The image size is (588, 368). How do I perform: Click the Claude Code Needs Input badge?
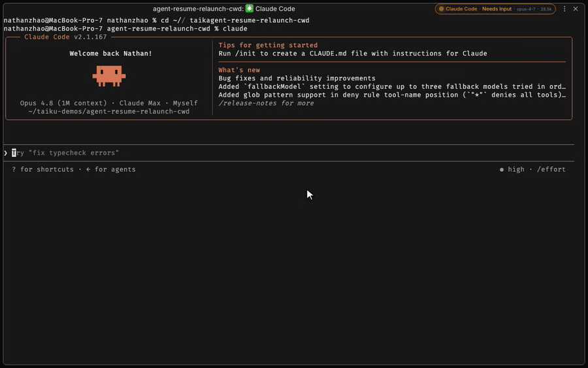point(495,8)
